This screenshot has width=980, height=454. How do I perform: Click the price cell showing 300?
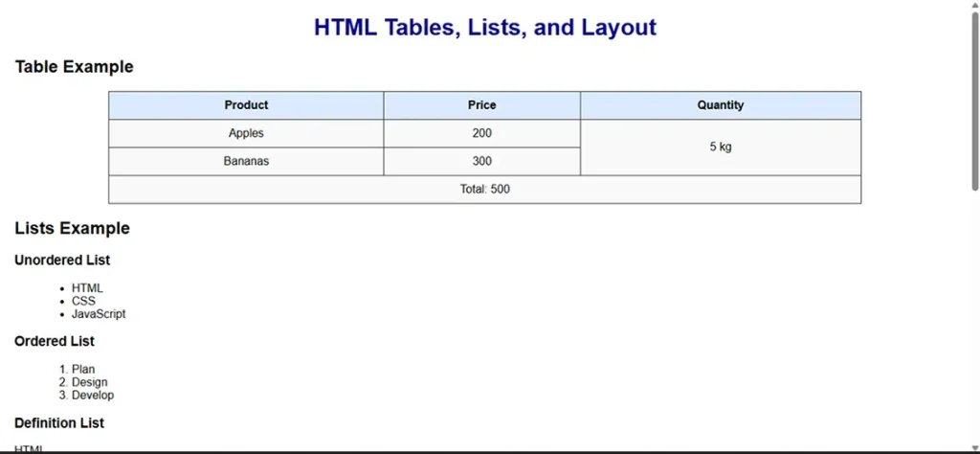coord(482,161)
